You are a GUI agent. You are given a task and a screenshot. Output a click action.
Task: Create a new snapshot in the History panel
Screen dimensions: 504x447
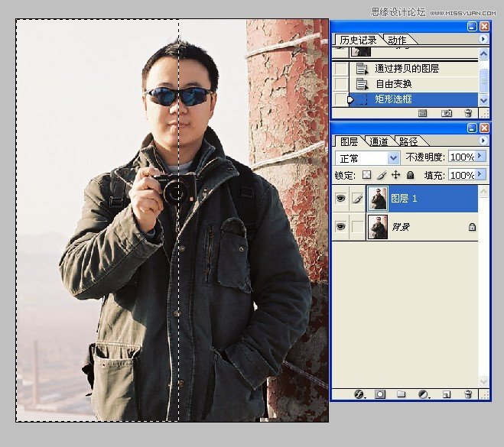click(x=447, y=113)
